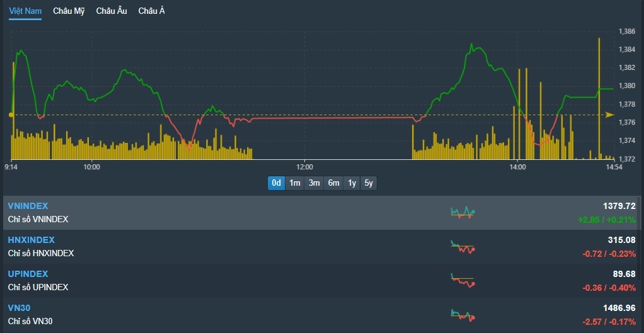
Task: Switch chart to 1y range
Action: [x=352, y=183]
